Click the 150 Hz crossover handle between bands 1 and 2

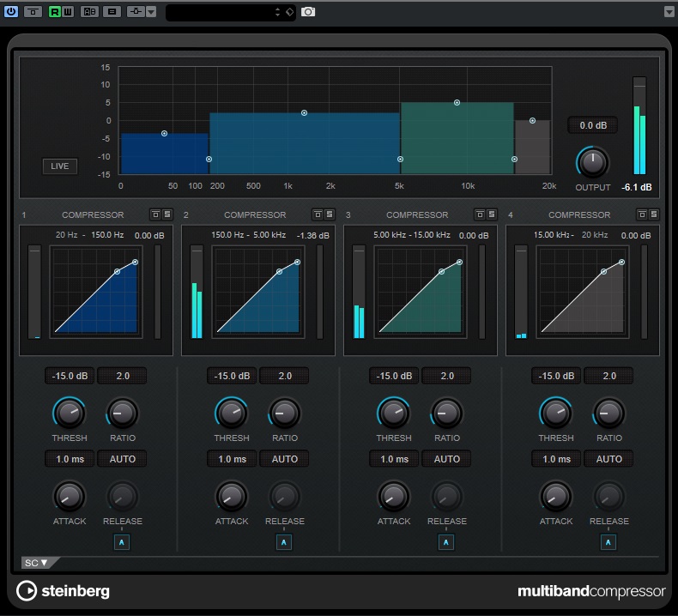click(209, 159)
